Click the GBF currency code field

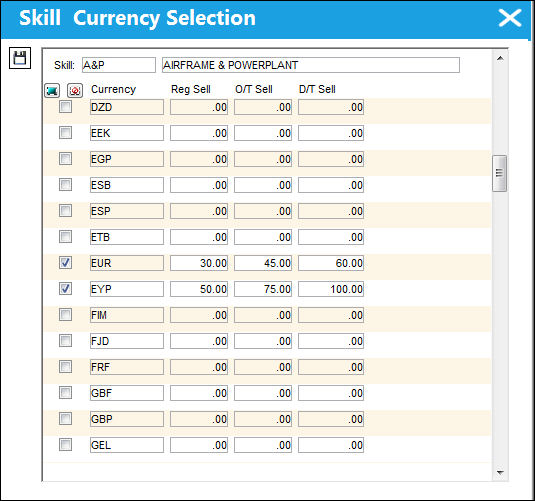(127, 393)
